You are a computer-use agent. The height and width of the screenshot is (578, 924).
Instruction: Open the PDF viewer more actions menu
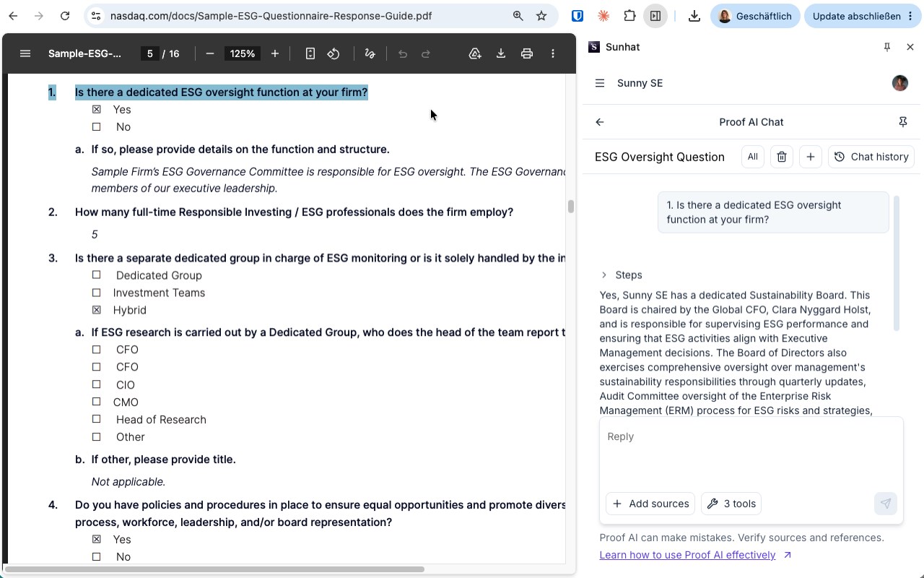pyautogui.click(x=553, y=53)
